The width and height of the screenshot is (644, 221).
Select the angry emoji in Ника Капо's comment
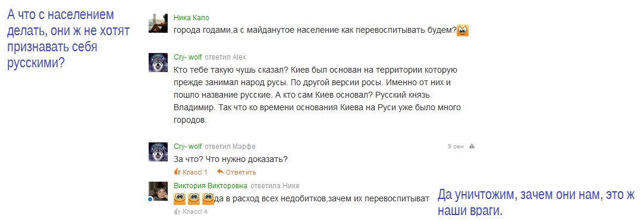coord(463,30)
